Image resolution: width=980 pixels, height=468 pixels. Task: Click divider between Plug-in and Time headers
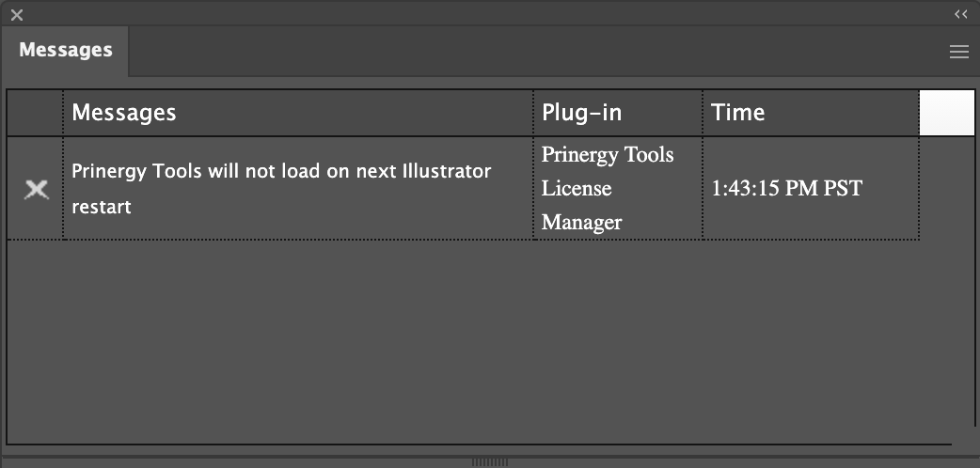[x=703, y=113]
